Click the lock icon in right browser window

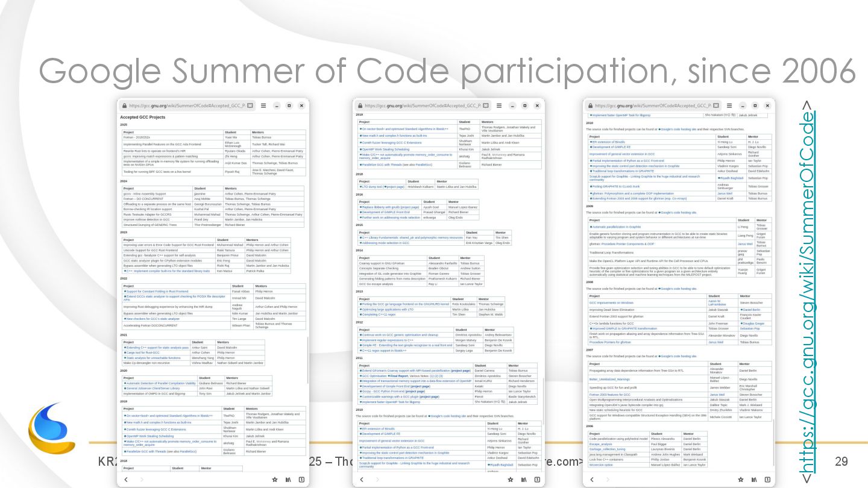[x=591, y=105]
